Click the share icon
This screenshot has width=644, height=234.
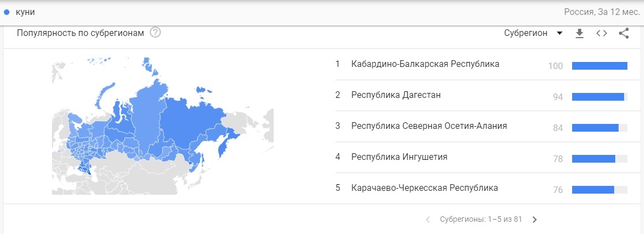[624, 33]
